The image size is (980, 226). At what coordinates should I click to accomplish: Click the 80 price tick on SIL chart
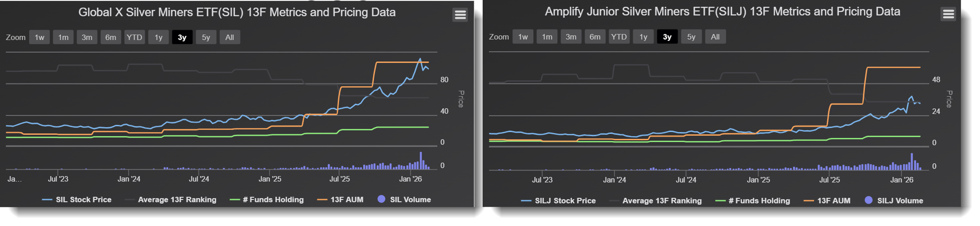(x=444, y=80)
